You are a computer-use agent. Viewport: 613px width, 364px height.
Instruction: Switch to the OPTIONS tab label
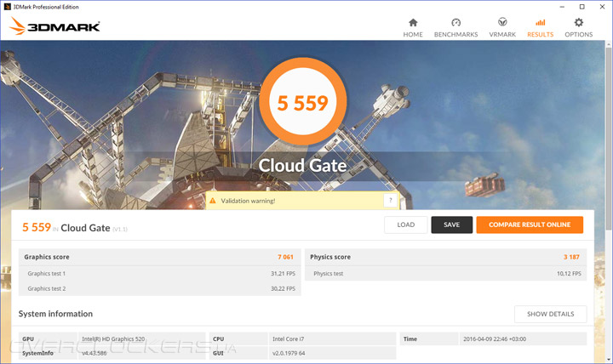(x=579, y=34)
